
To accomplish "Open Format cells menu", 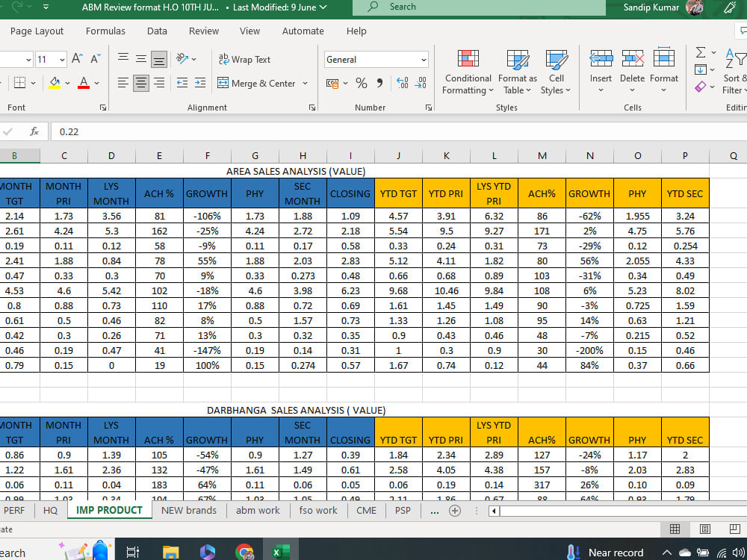I will (x=664, y=70).
